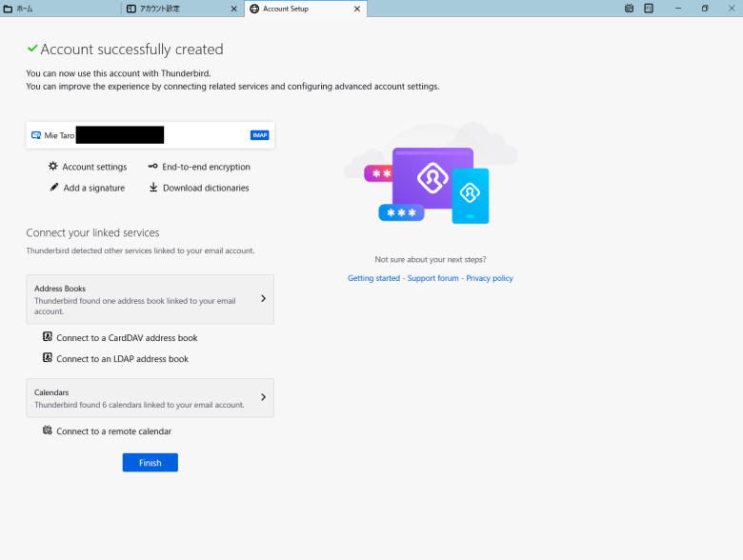Open Account settings gear icon
743x560 pixels.
[53, 167]
